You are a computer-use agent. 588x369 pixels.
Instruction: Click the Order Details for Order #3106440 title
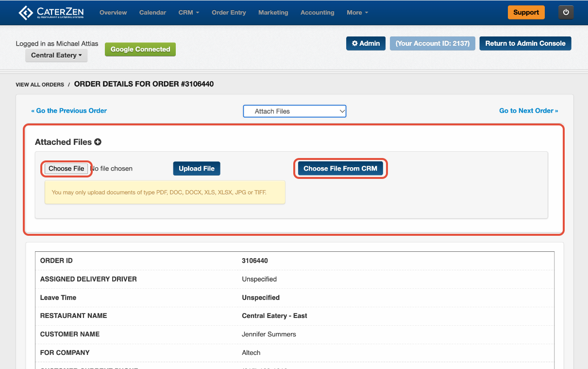pos(144,84)
